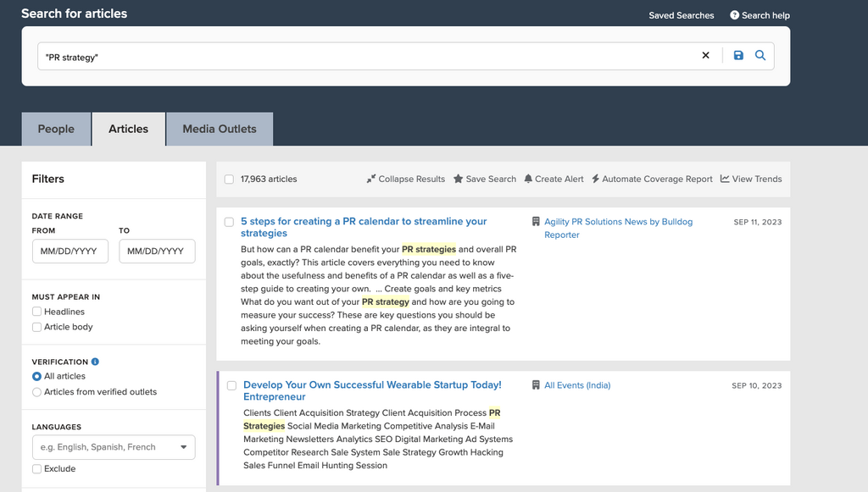Viewport: 868px width, 492px height.
Task: Switch to the Media Outlets tab
Action: 220,129
